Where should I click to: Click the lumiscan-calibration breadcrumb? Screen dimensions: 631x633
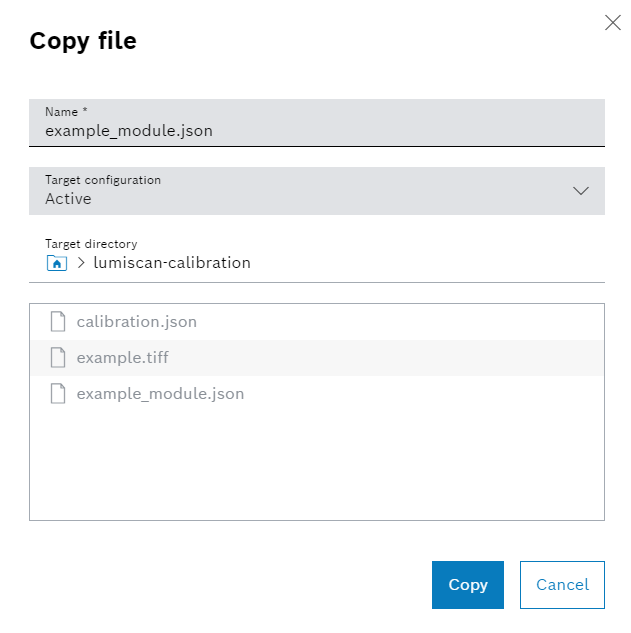[x=172, y=263]
